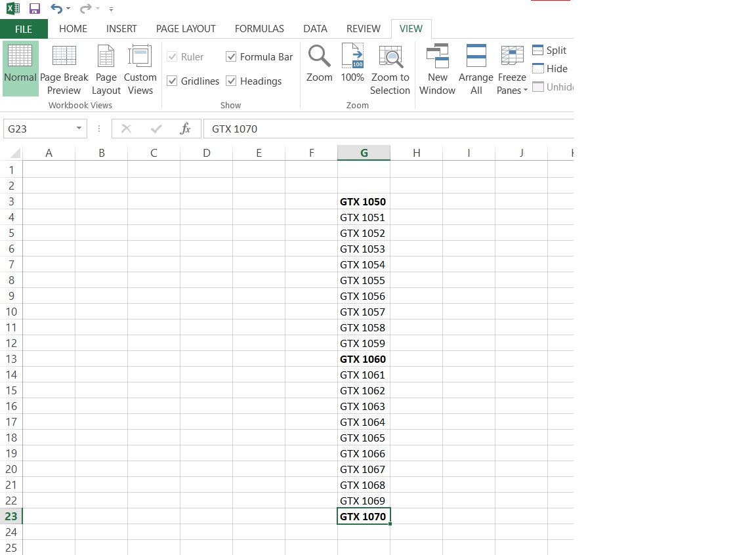This screenshot has width=756, height=555.
Task: Switch to Page Break Preview view
Action: pos(64,66)
